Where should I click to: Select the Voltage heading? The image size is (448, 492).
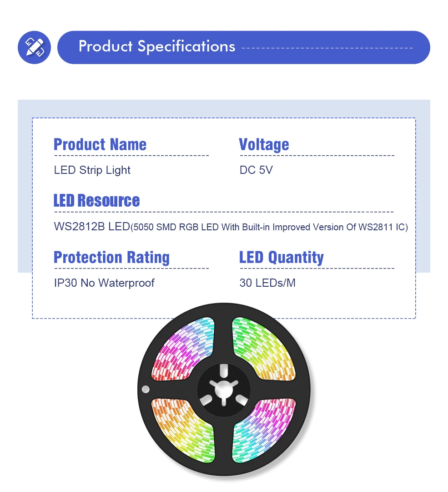coord(264,144)
